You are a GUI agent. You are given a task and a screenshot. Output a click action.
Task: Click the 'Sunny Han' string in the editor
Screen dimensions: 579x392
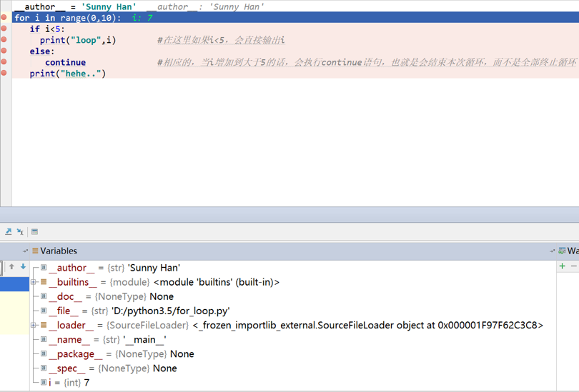click(109, 6)
